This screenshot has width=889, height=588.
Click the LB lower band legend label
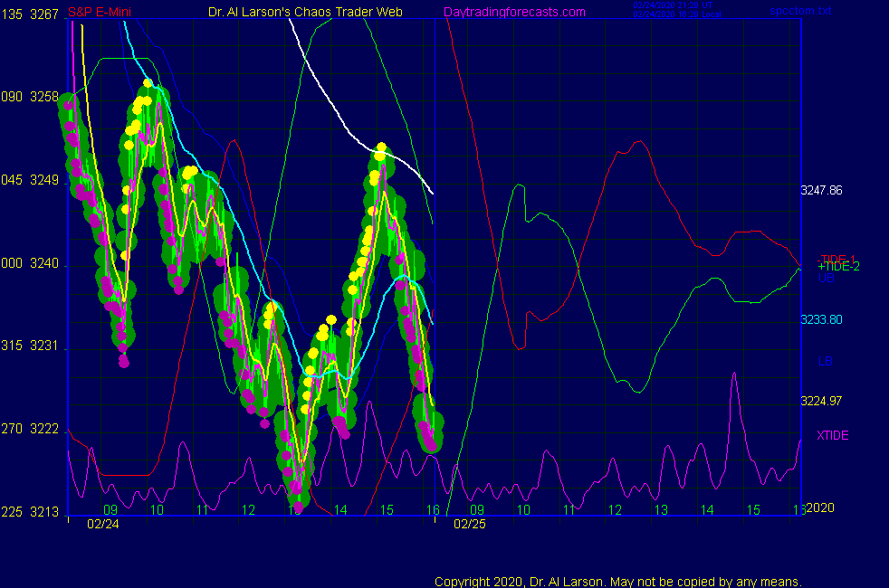tap(826, 362)
